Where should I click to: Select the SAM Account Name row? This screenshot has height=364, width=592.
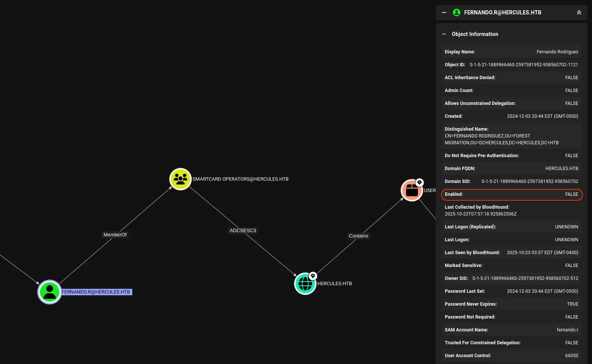[511, 330]
